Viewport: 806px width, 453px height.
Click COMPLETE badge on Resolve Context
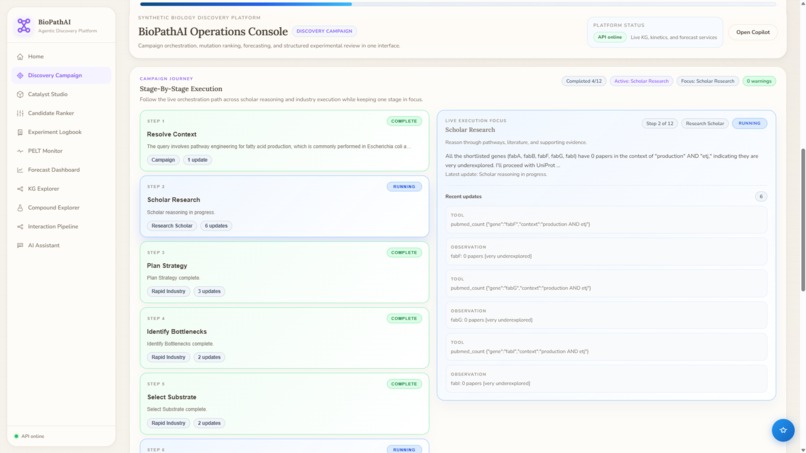click(x=404, y=121)
